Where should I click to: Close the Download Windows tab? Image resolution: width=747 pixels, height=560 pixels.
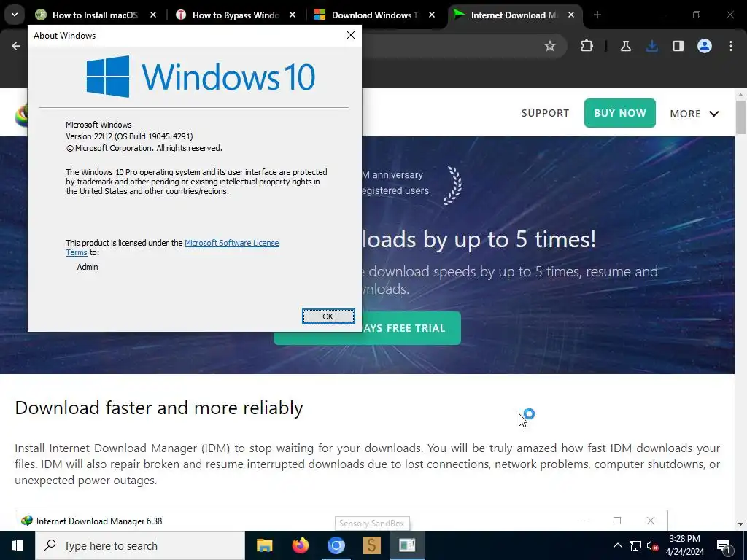pos(432,15)
